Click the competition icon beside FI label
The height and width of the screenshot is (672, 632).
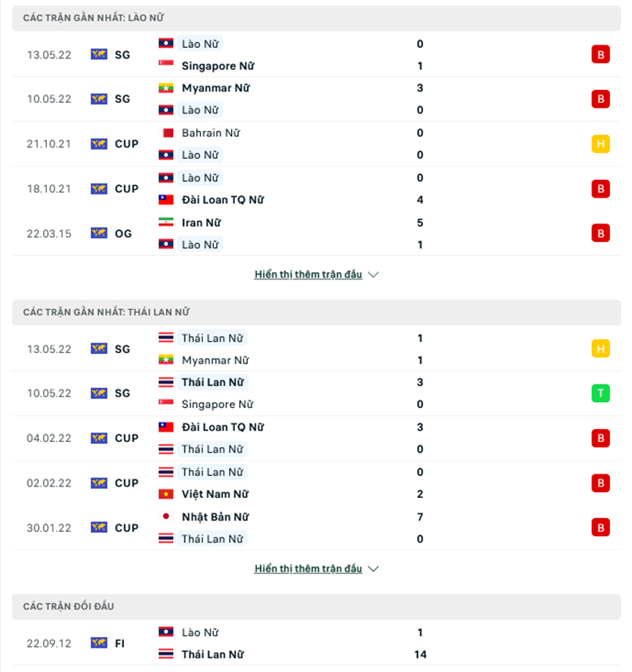[x=99, y=643]
